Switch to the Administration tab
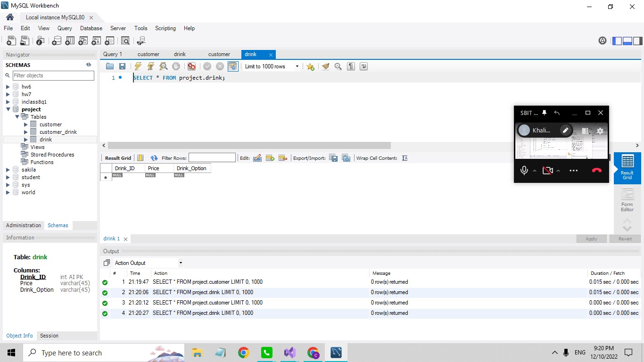The image size is (644, 362). (24, 225)
